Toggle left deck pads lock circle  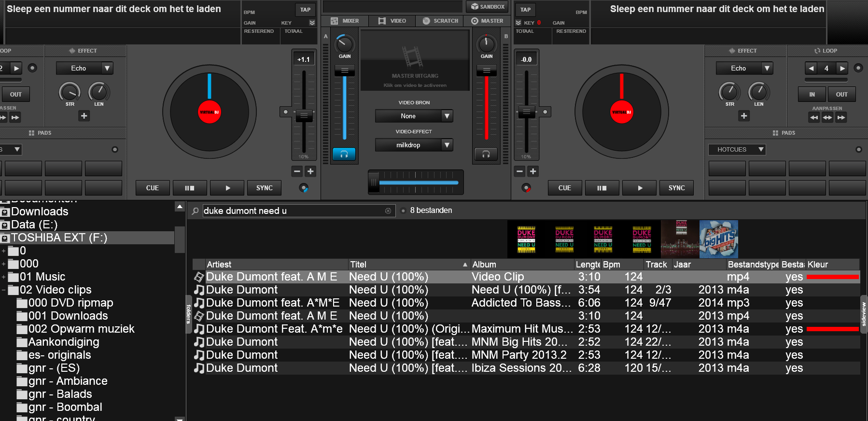point(115,150)
